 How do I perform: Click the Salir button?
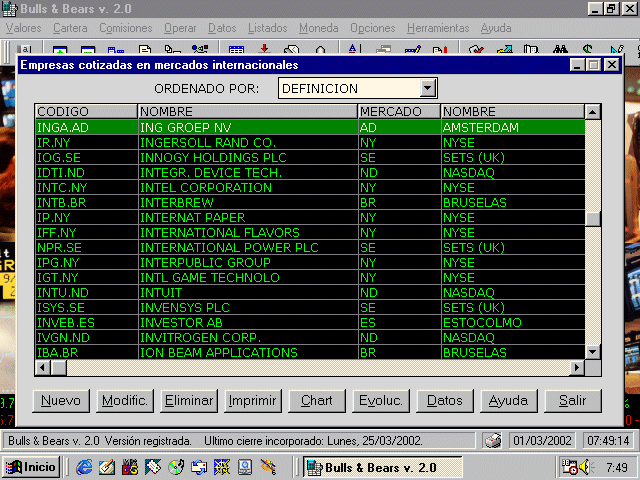(573, 401)
